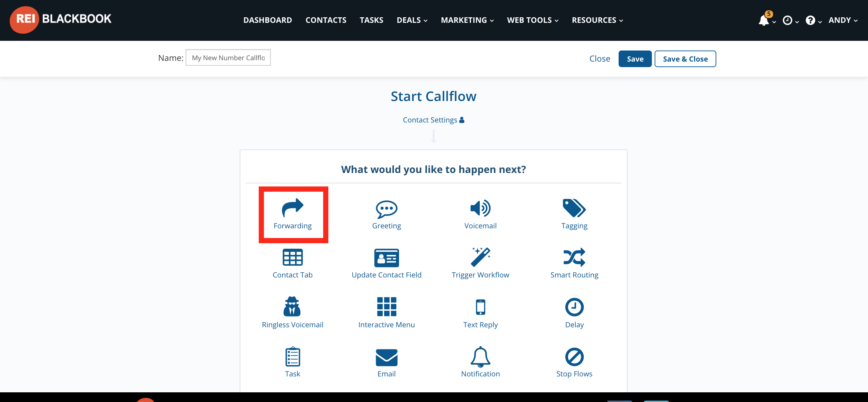
Task: Select the Voicemail speaker icon
Action: (x=480, y=208)
